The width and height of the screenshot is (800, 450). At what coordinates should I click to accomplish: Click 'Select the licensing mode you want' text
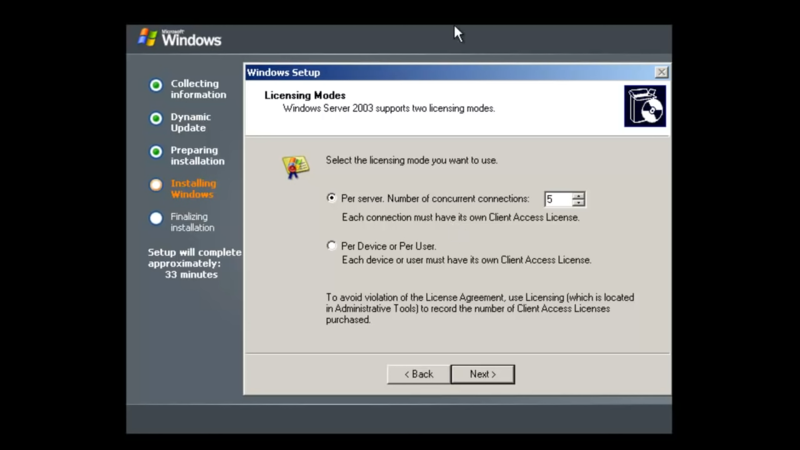[x=411, y=160]
